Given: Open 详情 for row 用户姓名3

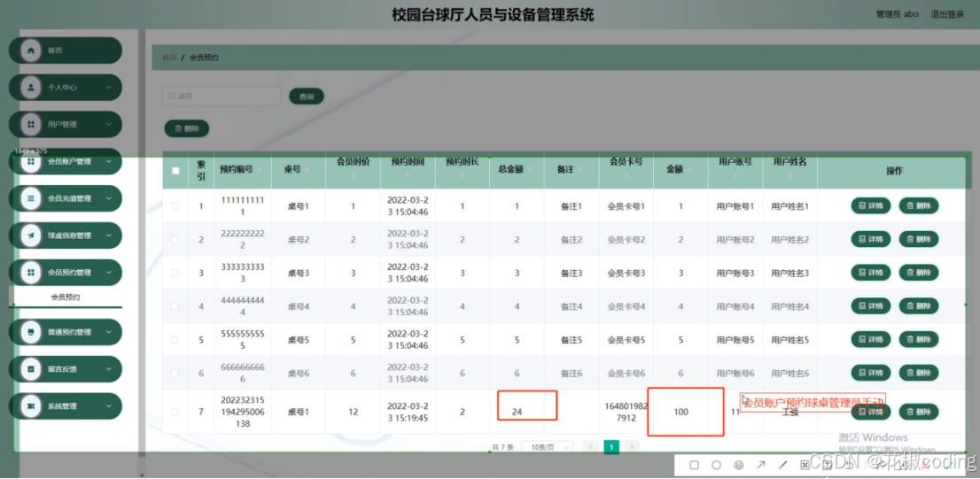Looking at the screenshot, I should pyautogui.click(x=871, y=273).
